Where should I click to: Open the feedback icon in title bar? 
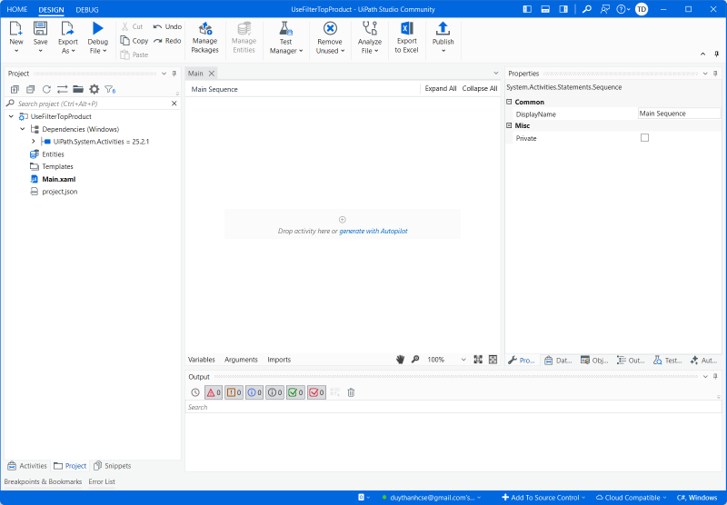[x=605, y=9]
